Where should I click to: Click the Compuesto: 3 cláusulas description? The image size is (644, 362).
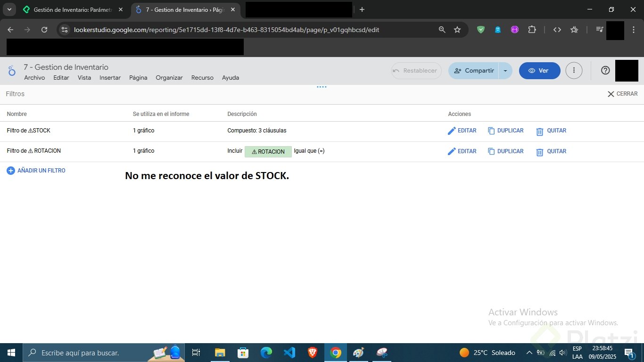tap(257, 131)
